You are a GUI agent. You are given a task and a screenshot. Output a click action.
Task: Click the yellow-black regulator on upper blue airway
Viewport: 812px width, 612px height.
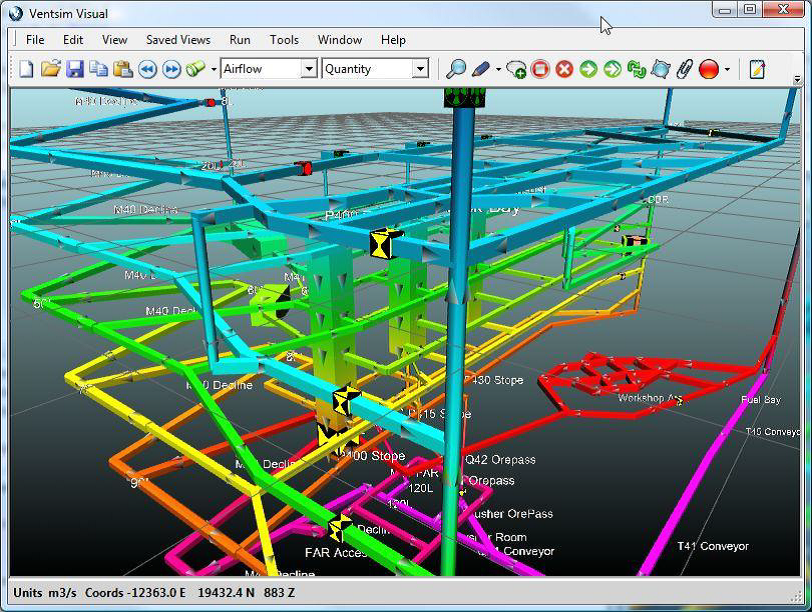click(x=386, y=243)
